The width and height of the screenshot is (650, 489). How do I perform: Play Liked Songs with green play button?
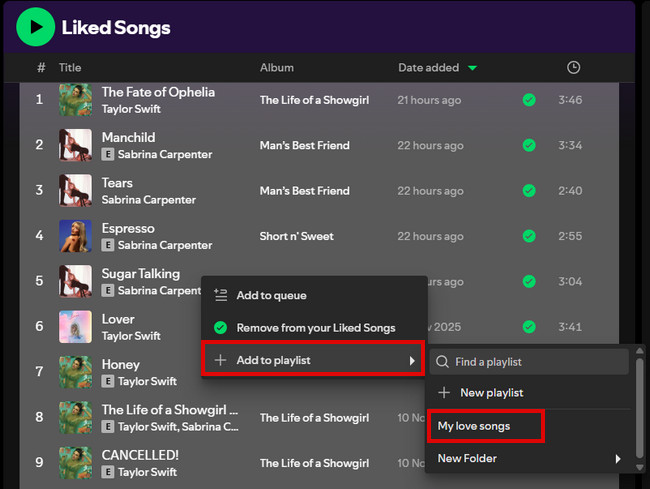(x=36, y=27)
